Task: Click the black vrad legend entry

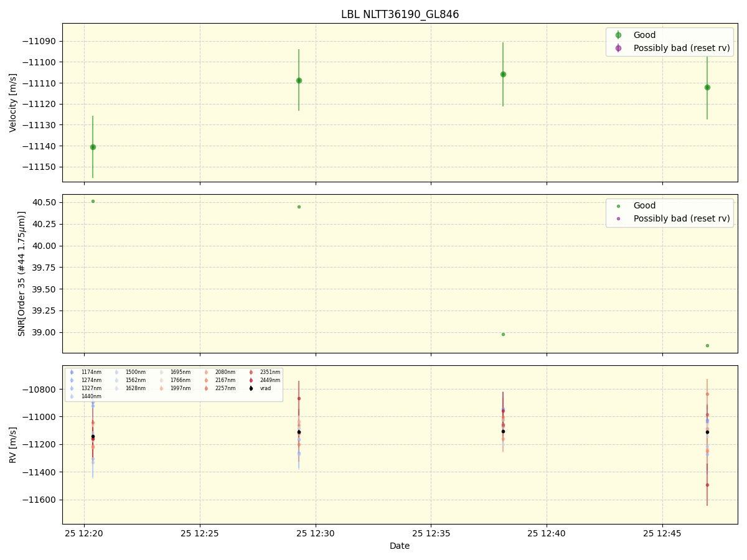Action: (x=260, y=388)
